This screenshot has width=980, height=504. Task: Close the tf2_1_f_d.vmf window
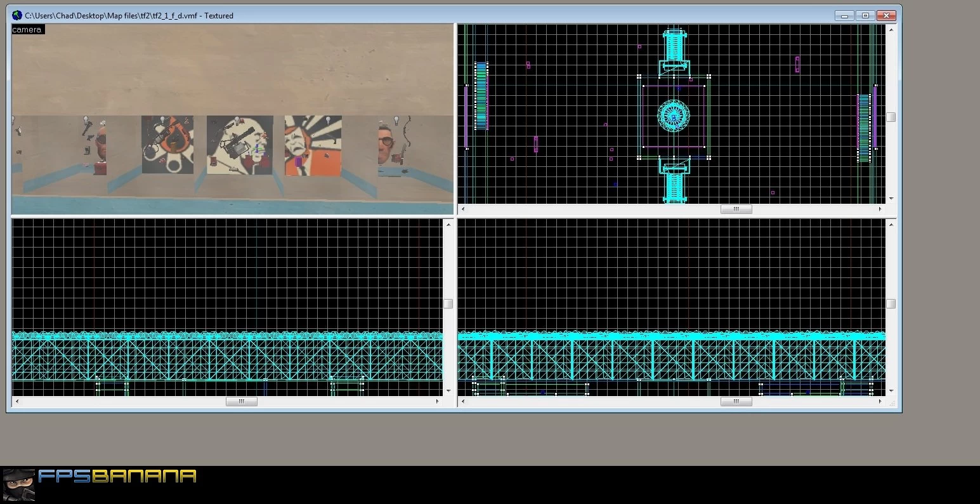click(x=886, y=15)
